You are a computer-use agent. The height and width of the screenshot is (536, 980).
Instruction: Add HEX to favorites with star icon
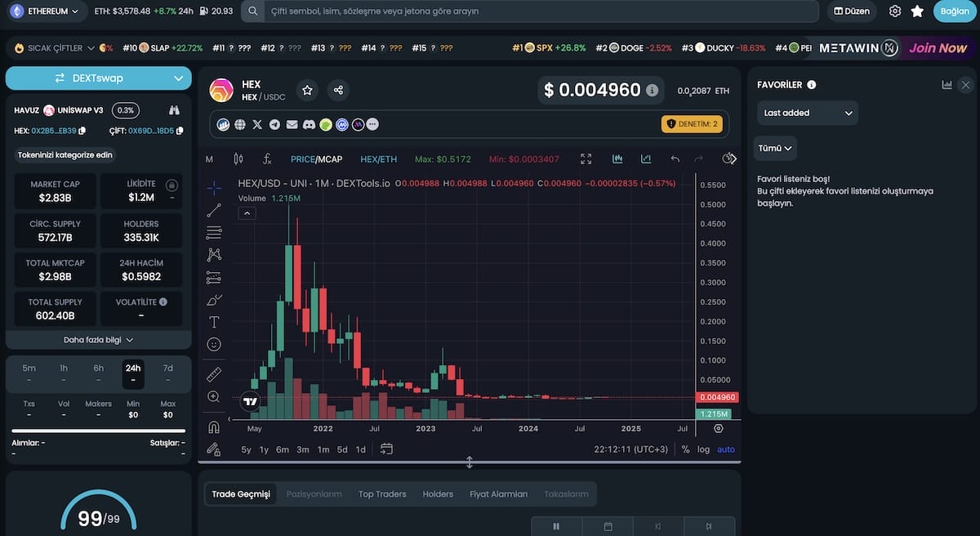click(307, 90)
